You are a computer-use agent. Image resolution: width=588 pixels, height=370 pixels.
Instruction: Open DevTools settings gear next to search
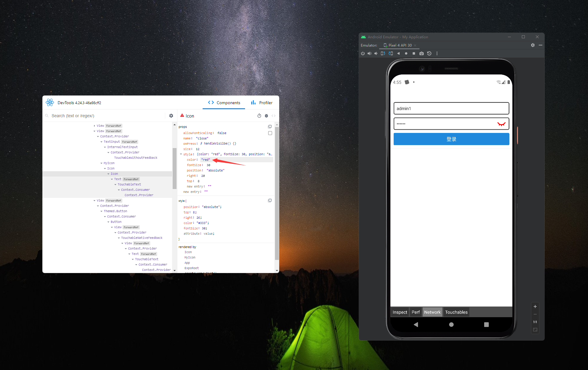(171, 116)
